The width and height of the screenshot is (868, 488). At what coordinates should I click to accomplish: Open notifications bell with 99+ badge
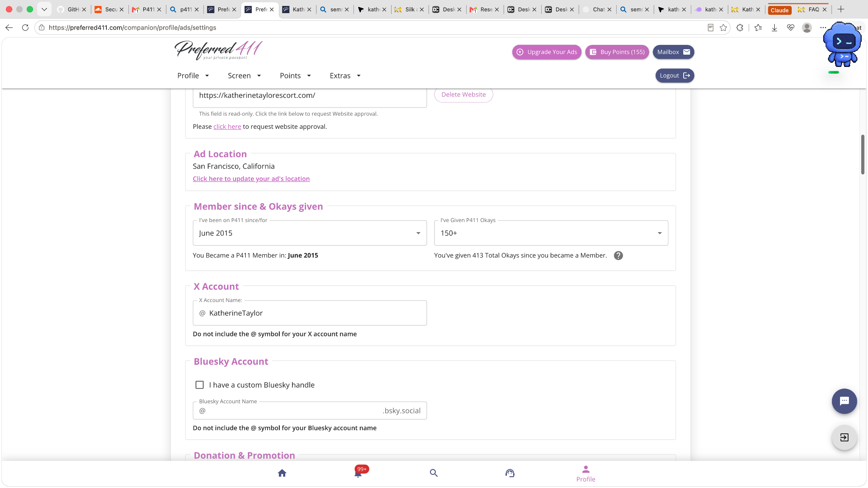359,473
